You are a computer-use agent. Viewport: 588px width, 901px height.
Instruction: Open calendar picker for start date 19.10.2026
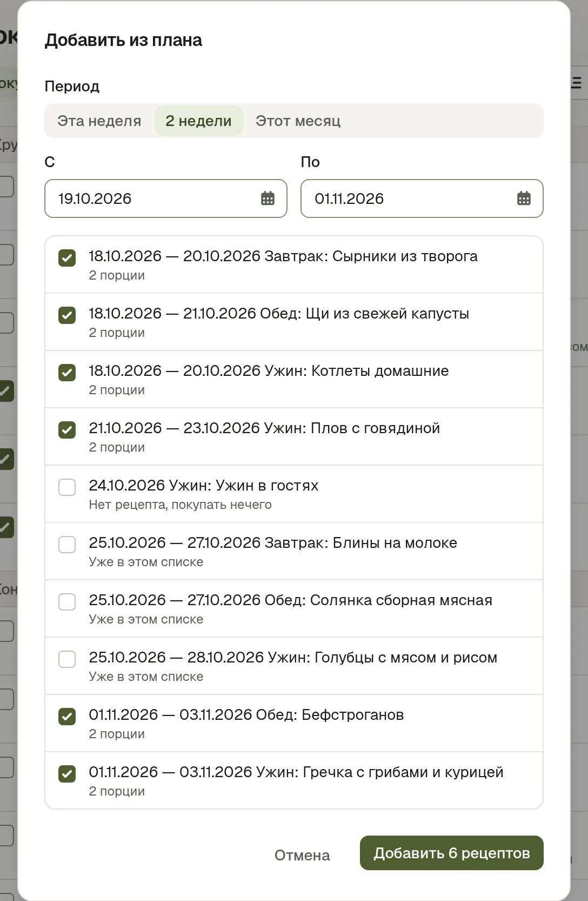[268, 198]
